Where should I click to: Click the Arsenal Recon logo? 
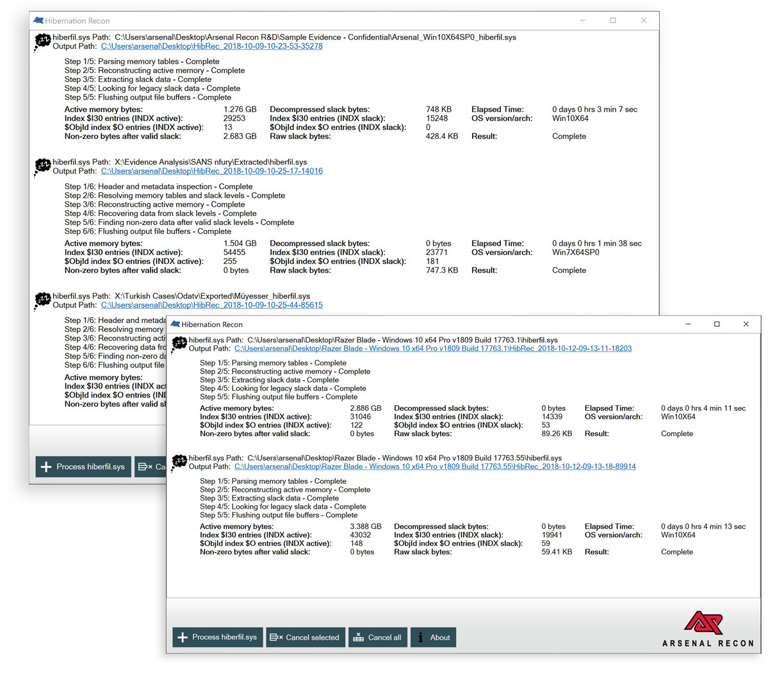(707, 629)
